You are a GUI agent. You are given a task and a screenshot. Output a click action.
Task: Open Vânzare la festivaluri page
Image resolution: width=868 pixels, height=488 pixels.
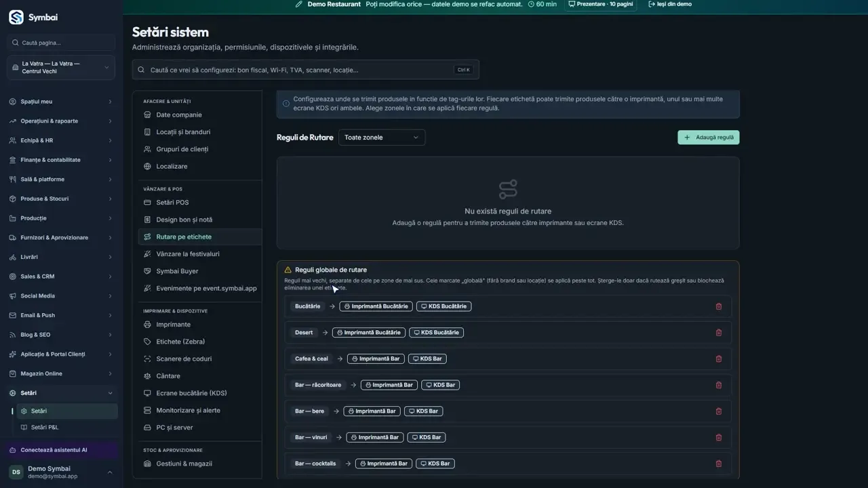200,254
